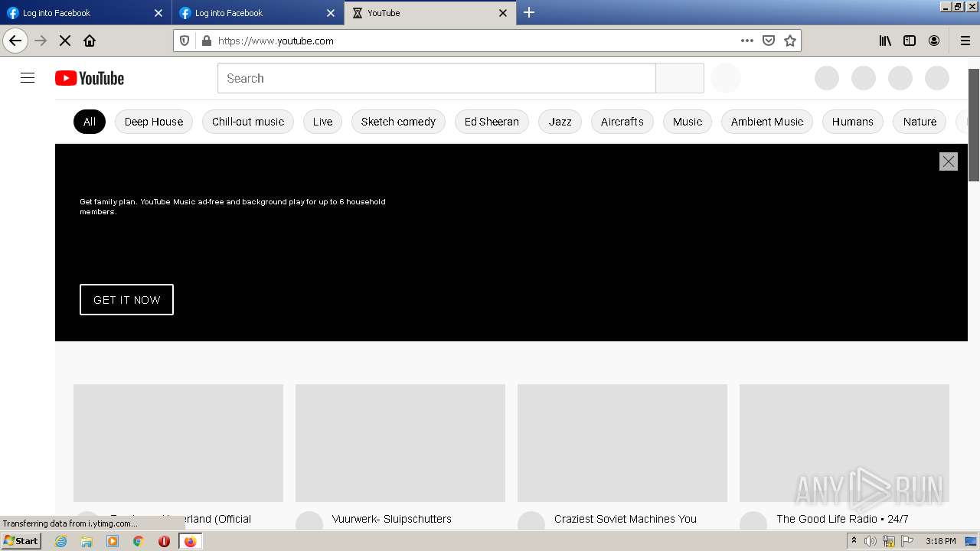The image size is (980, 551).
Task: Open The Good Life Radio 24/7 title
Action: 842,519
